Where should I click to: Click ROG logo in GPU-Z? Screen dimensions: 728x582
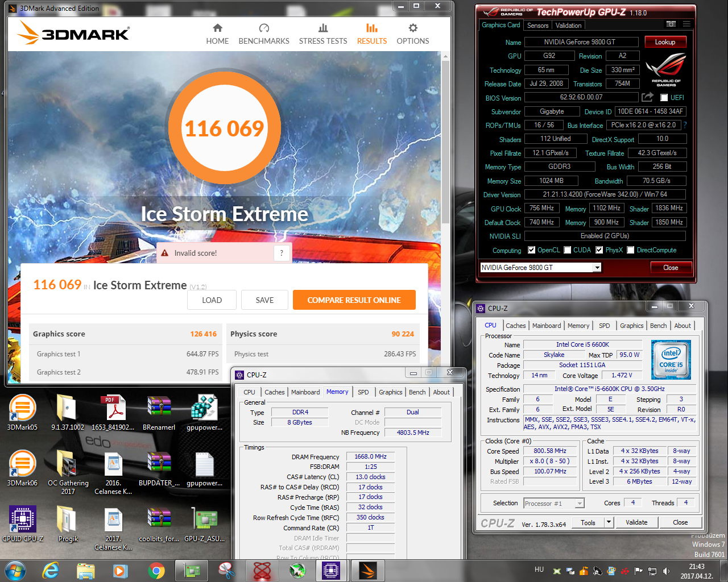(x=666, y=70)
